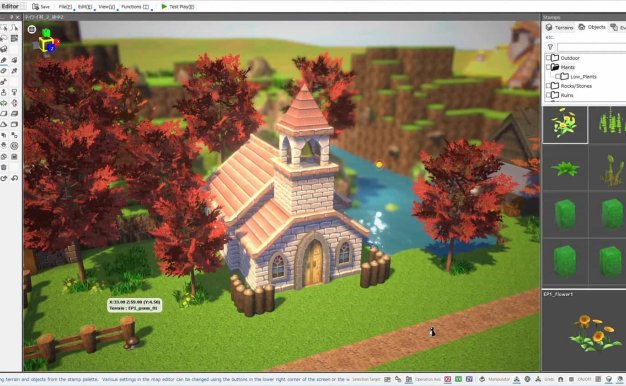Click the Test Play button
Image resolution: width=626 pixels, height=386 pixels.
point(178,6)
